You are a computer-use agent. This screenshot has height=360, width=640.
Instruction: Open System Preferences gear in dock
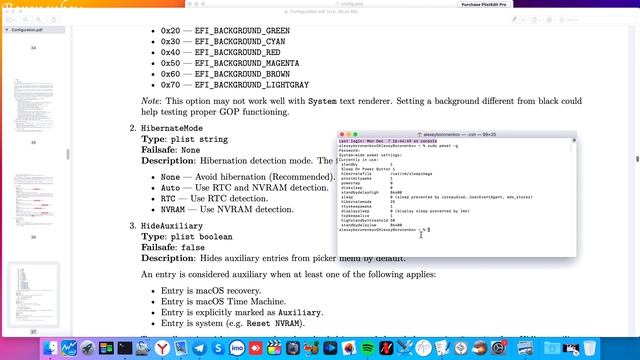click(498, 348)
